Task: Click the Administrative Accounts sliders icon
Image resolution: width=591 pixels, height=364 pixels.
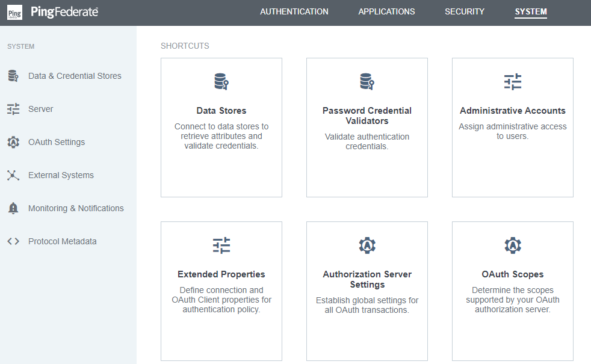Action: (513, 81)
